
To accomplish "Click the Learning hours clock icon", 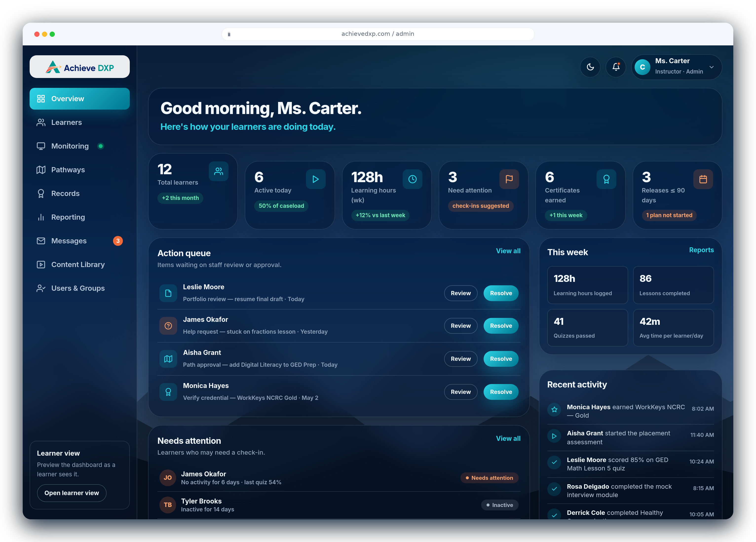I will 412,179.
